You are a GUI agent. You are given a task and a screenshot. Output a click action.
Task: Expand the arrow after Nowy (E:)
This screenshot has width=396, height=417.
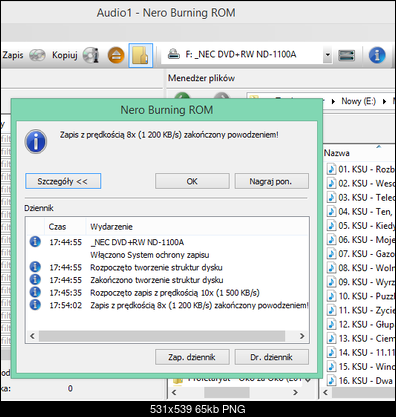[384, 101]
